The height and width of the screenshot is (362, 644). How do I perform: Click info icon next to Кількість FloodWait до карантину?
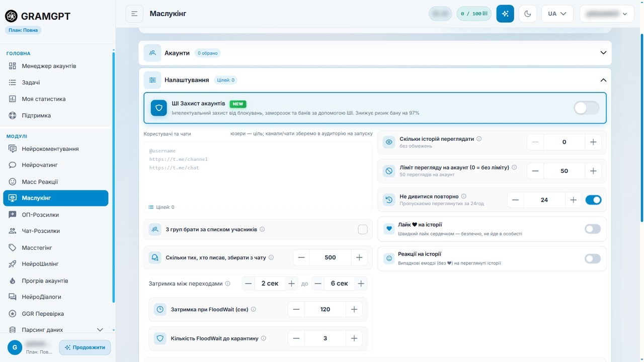point(264,338)
